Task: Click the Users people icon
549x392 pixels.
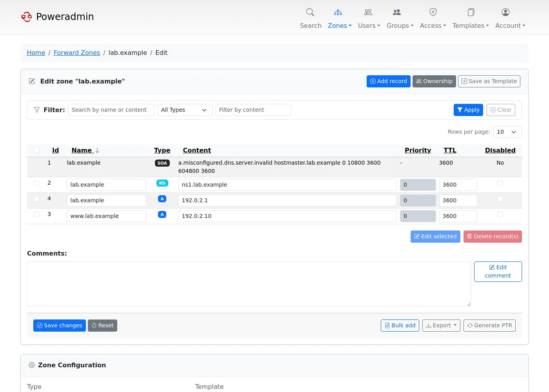Action: pos(368,12)
